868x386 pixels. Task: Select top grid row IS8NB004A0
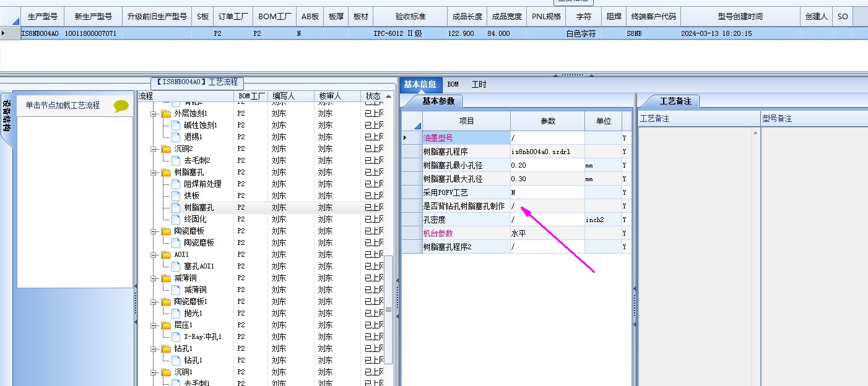click(433, 33)
